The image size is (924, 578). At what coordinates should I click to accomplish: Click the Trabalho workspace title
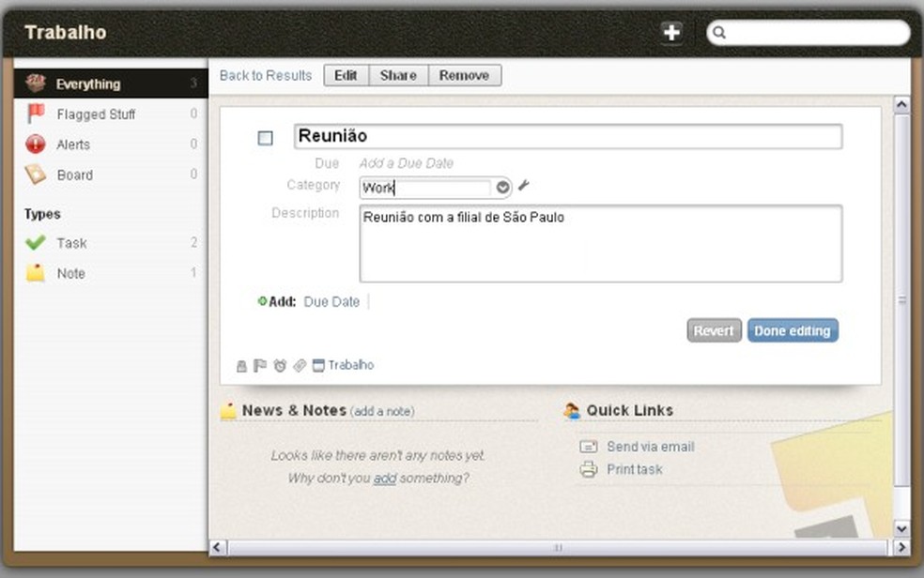coord(66,33)
